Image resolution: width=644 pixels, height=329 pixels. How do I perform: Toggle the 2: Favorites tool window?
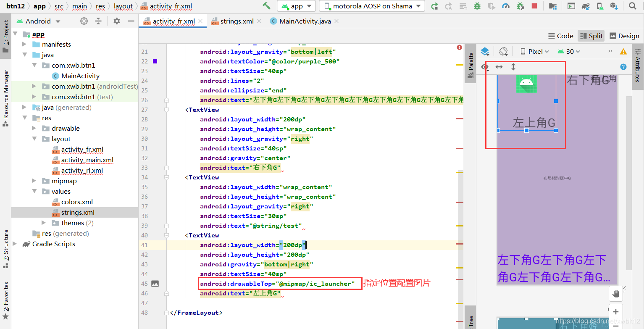click(x=5, y=300)
